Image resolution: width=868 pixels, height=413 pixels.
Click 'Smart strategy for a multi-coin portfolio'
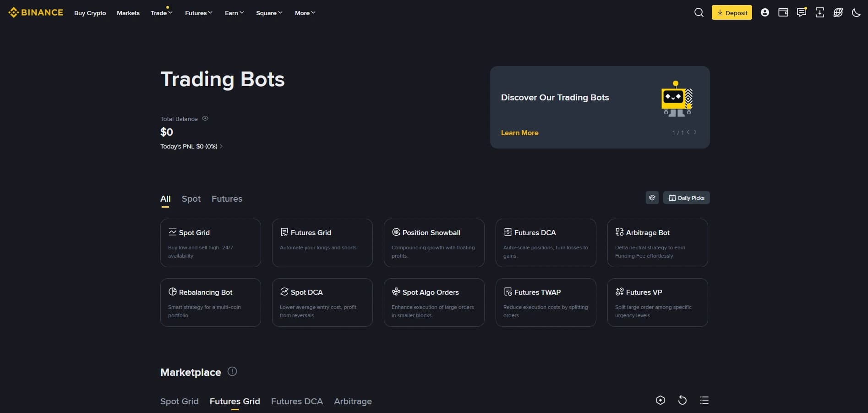(204, 311)
